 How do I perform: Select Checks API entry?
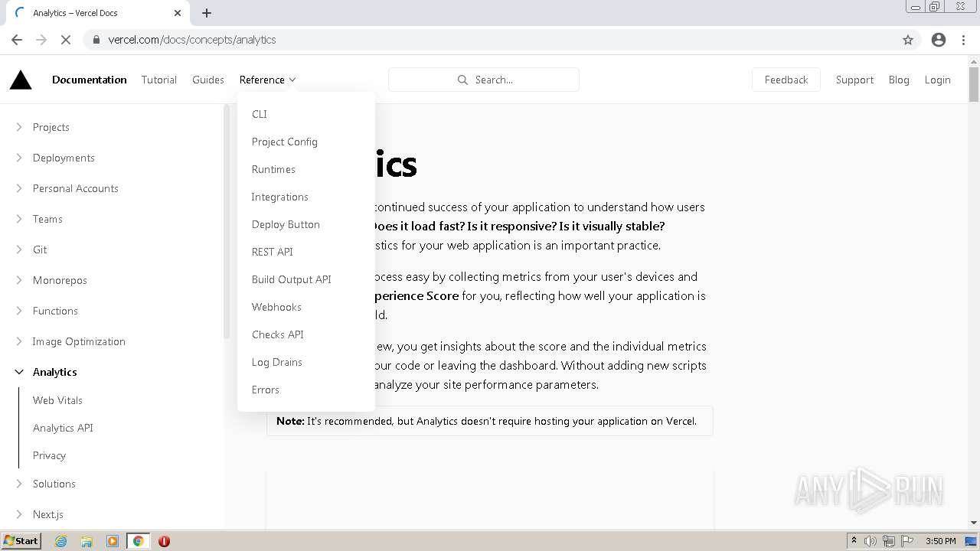coord(278,334)
